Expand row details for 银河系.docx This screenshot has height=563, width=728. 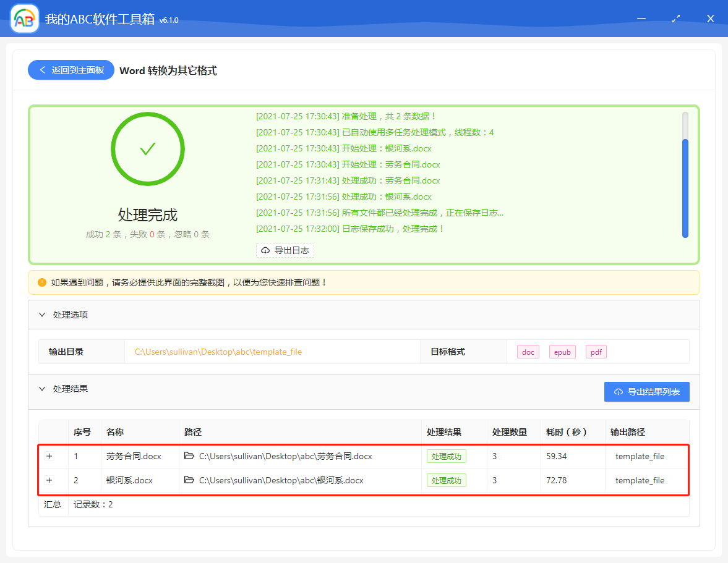[49, 480]
